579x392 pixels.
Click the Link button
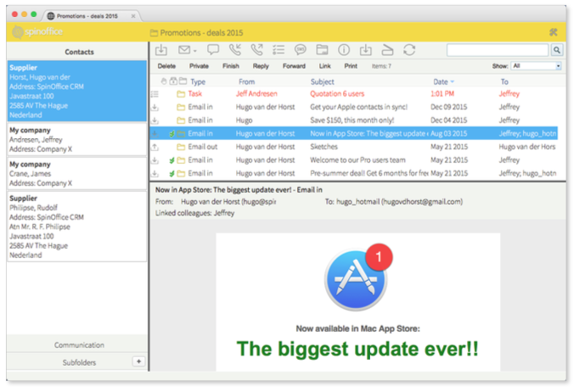(324, 66)
